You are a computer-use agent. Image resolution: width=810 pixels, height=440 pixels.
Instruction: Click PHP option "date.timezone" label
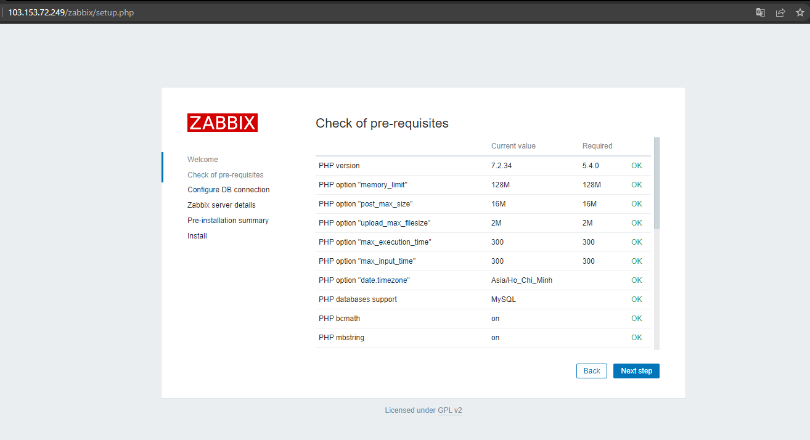point(364,280)
